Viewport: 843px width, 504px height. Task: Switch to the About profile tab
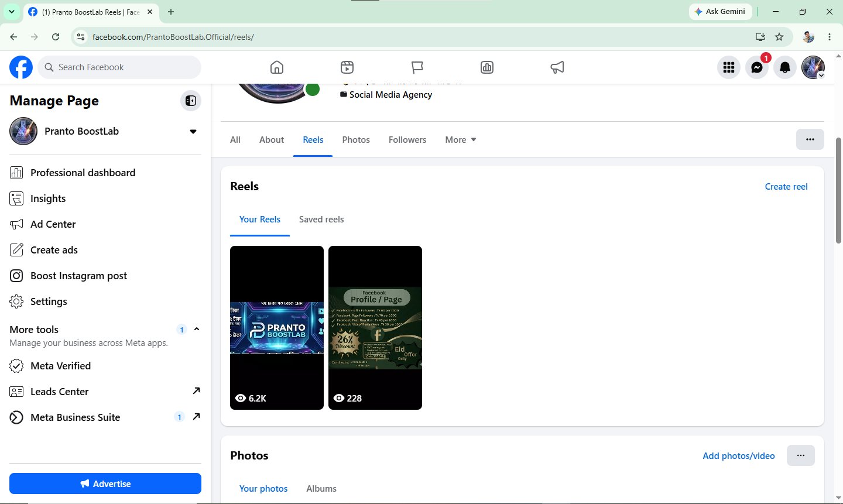tap(272, 140)
